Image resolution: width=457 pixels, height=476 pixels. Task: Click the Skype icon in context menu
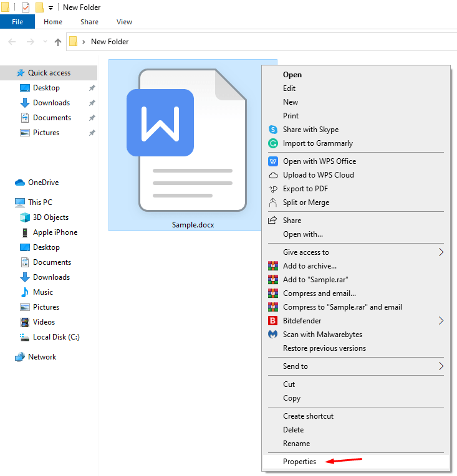click(x=273, y=130)
